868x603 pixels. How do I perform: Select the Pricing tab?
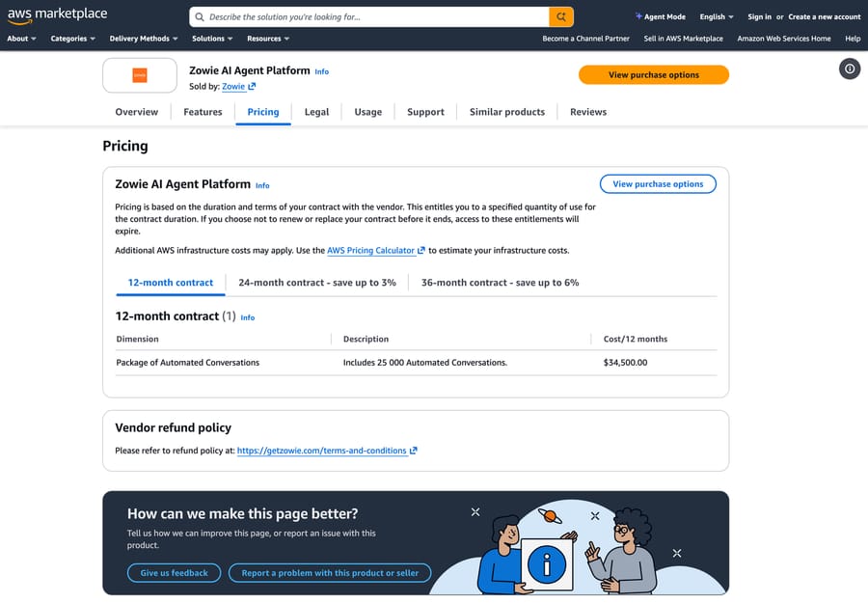(x=263, y=112)
